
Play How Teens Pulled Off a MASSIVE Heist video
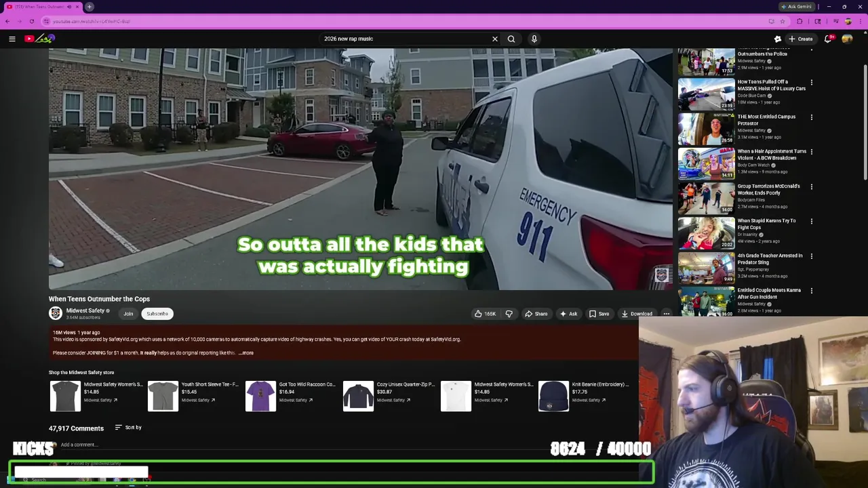click(706, 94)
